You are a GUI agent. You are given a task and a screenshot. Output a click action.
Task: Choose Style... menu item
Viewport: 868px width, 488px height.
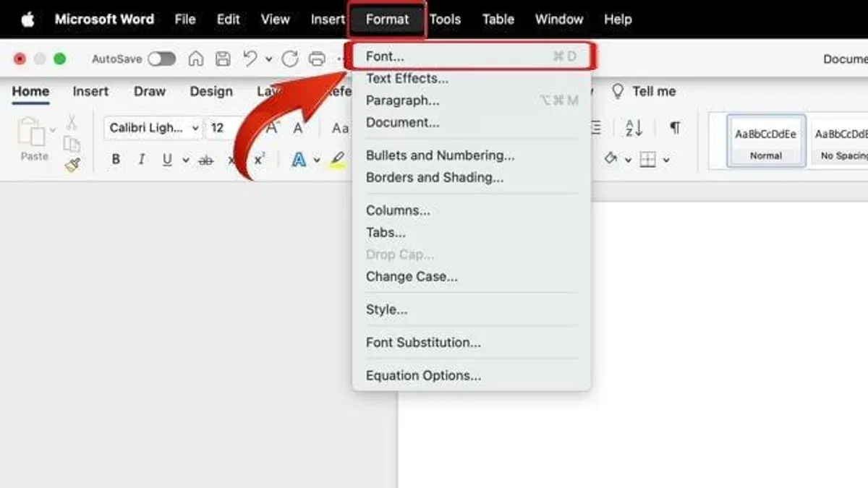pyautogui.click(x=471, y=309)
